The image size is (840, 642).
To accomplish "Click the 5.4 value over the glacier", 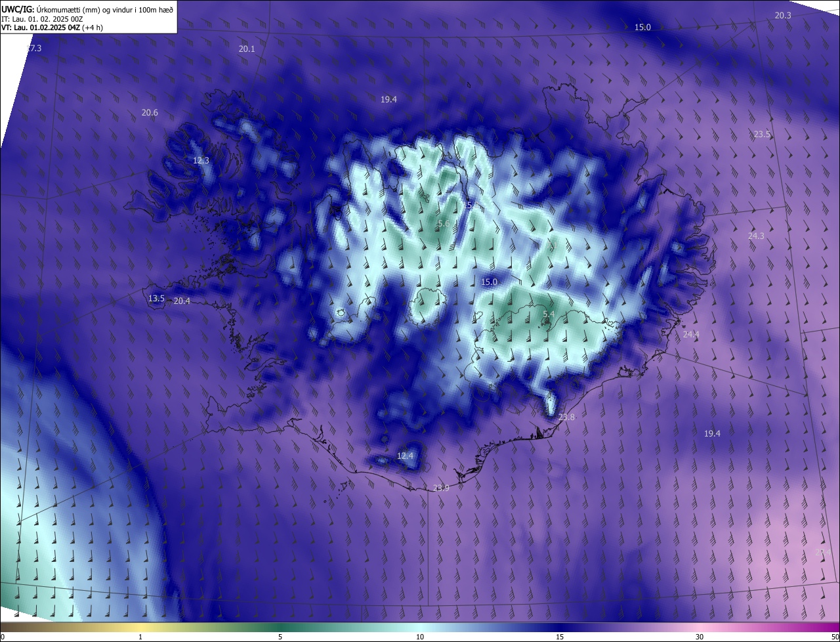I will pos(549,314).
